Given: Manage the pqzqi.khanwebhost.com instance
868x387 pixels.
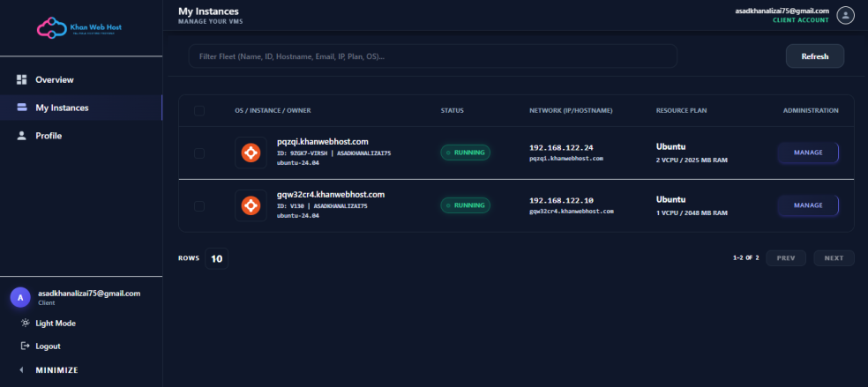Looking at the screenshot, I should click(807, 153).
